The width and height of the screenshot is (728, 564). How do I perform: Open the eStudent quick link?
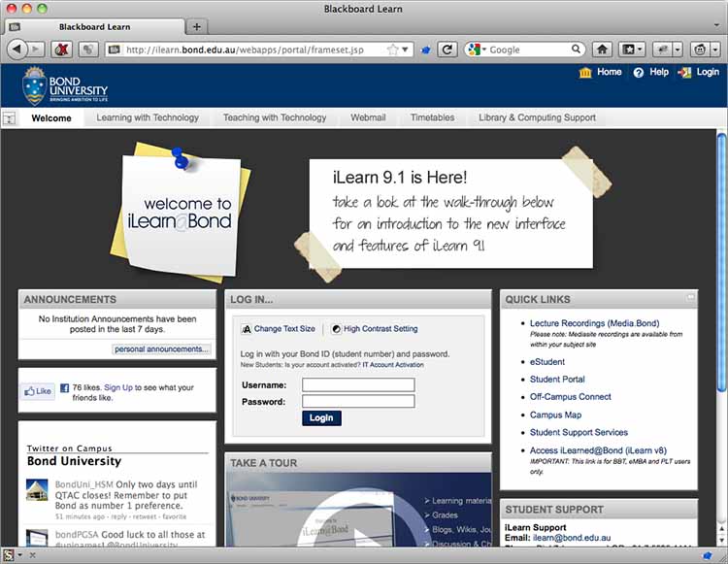547,362
